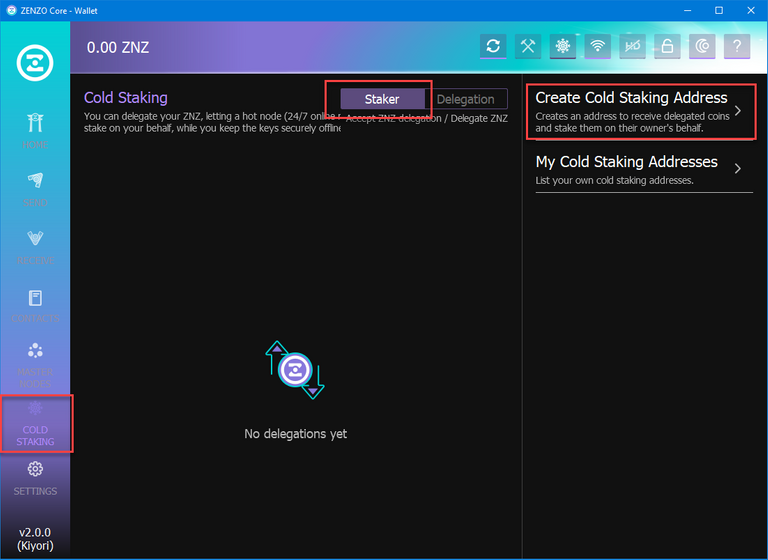
Task: Click the network connections wifi icon
Action: click(597, 46)
